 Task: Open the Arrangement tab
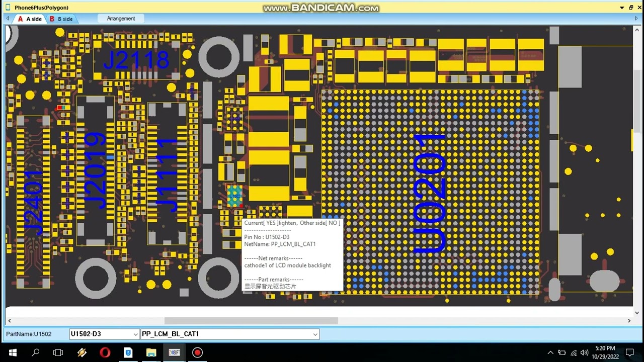[121, 19]
